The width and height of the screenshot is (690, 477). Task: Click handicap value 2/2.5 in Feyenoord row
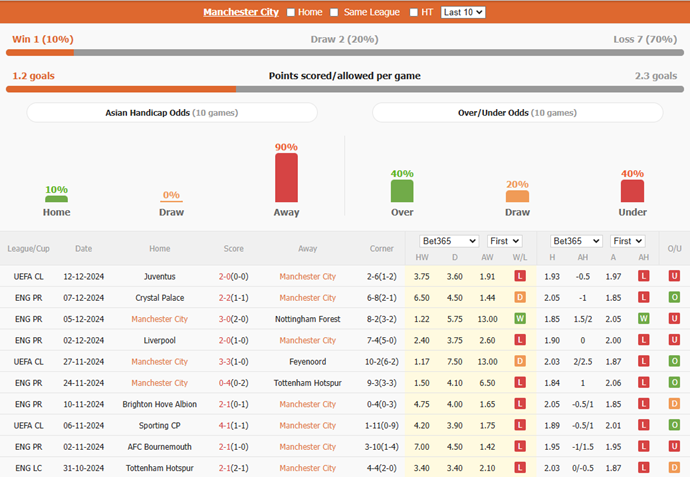tap(583, 362)
